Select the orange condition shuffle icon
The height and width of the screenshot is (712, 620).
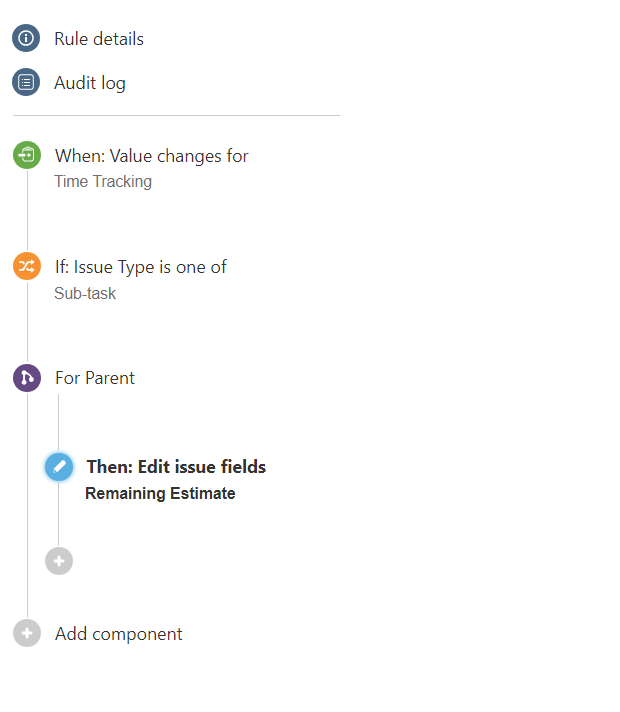(27, 266)
